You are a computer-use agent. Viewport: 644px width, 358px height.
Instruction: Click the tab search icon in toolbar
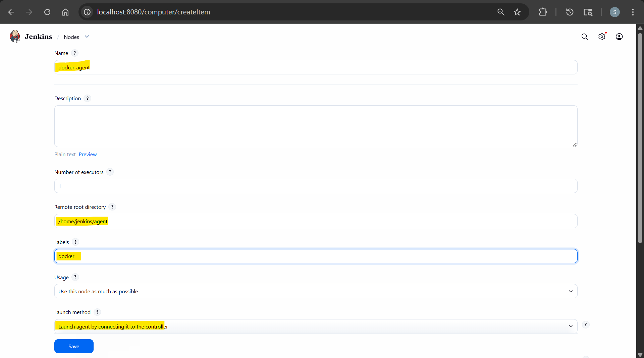(588, 12)
